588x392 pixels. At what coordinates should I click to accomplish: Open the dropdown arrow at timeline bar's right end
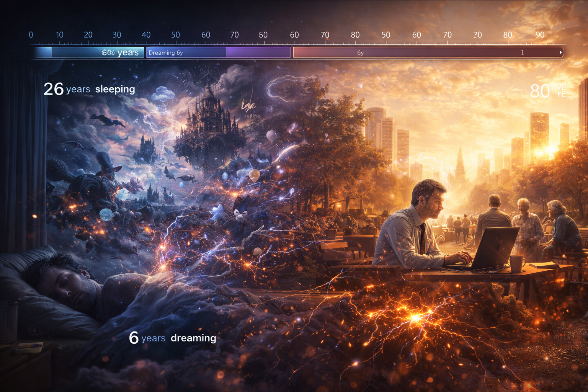[560, 52]
